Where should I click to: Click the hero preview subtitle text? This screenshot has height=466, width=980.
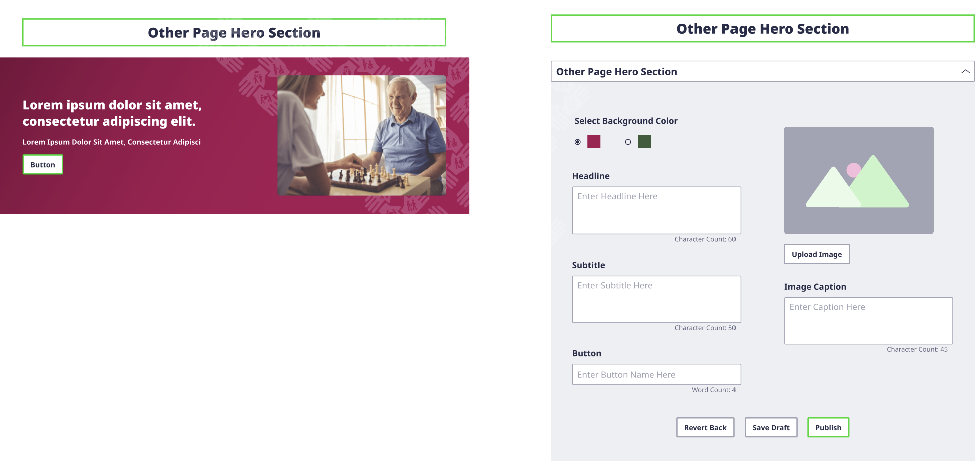point(111,142)
